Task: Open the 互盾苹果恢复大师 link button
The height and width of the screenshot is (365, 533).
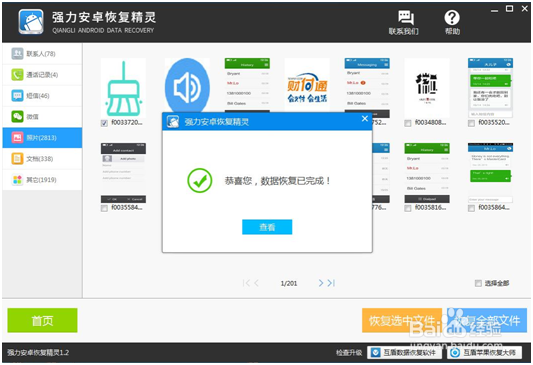Action: 484,353
